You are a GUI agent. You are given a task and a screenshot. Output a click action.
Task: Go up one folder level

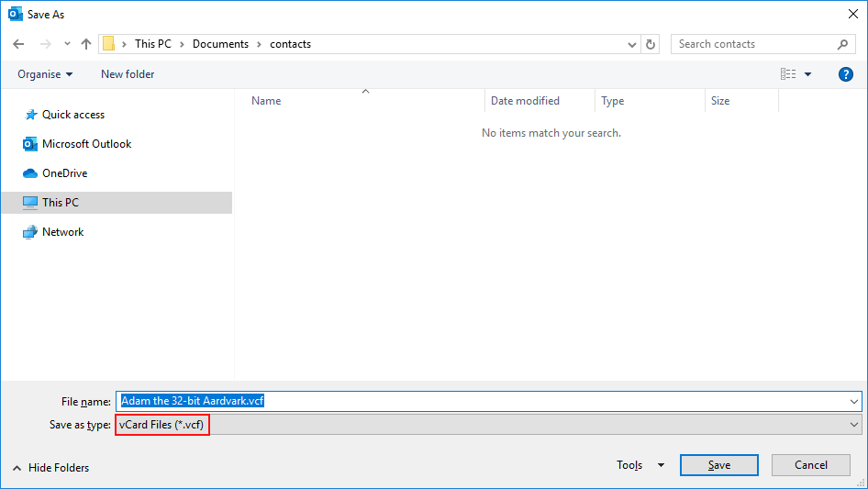click(x=86, y=44)
